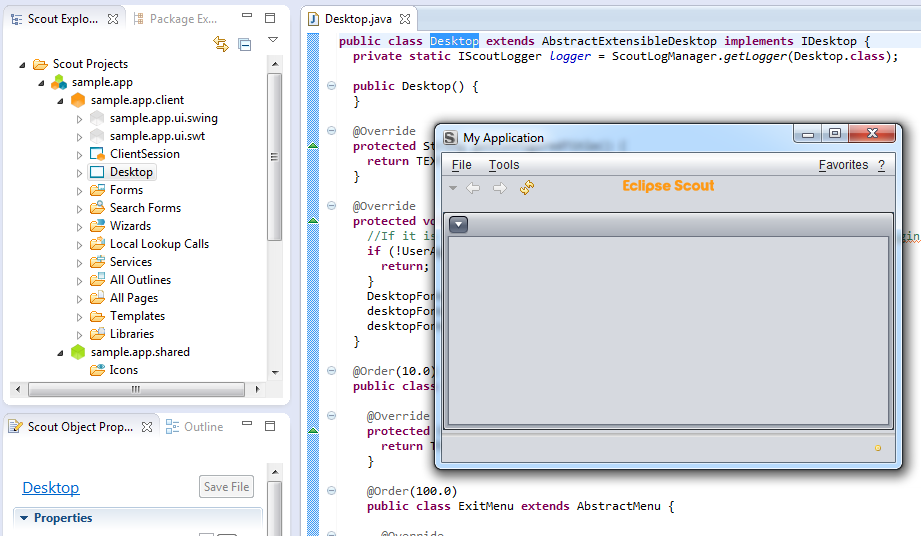This screenshot has height=536, width=921.
Task: Click the Libraries folder icon
Action: 97,334
